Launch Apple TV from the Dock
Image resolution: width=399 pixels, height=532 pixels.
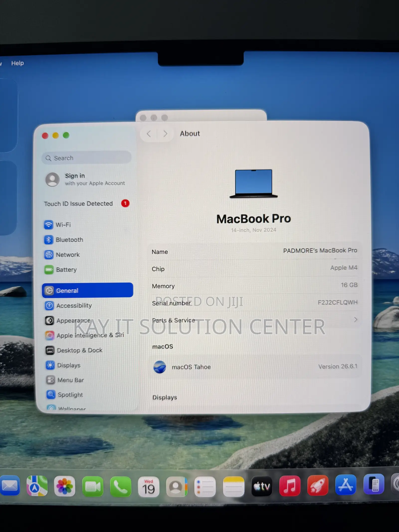[262, 486]
